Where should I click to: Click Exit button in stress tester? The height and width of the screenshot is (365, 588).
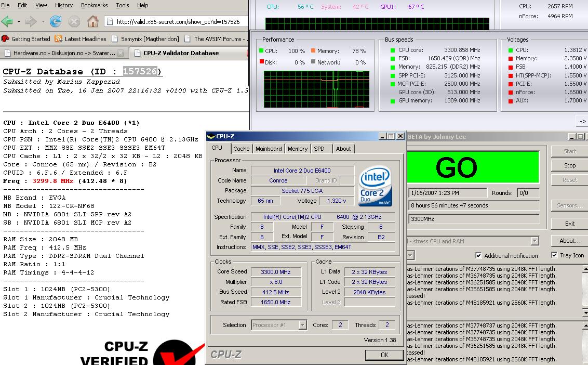pyautogui.click(x=570, y=224)
